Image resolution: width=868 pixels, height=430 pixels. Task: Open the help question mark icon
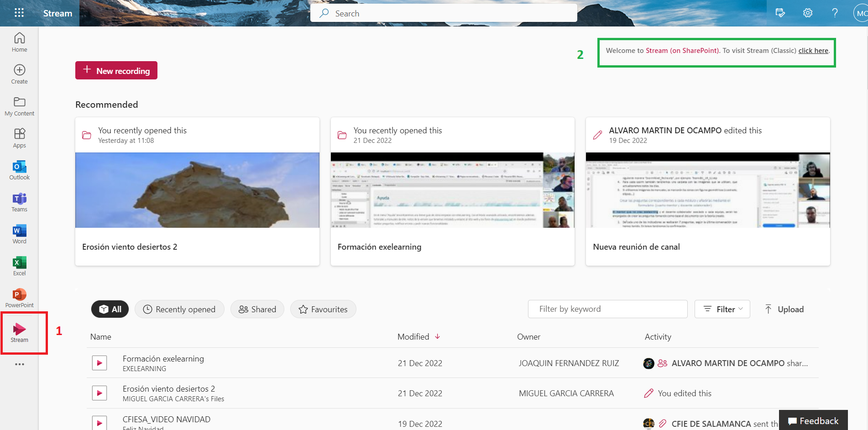(834, 13)
